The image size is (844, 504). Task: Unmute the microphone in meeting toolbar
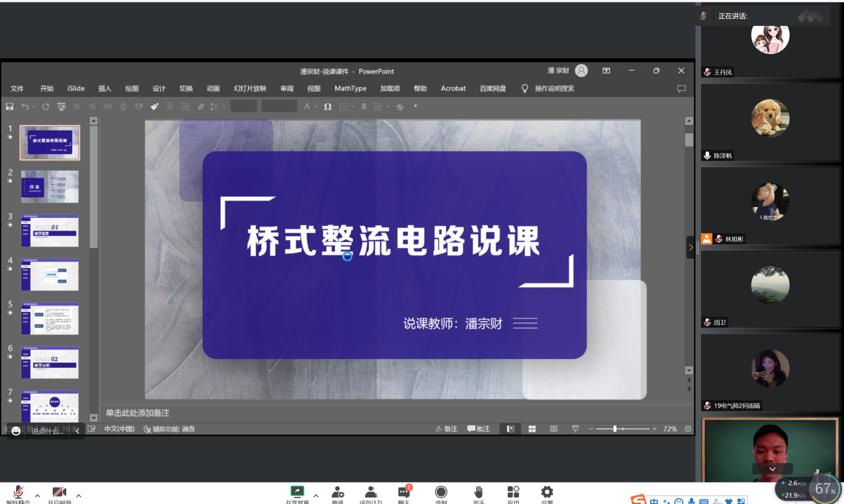[19, 494]
